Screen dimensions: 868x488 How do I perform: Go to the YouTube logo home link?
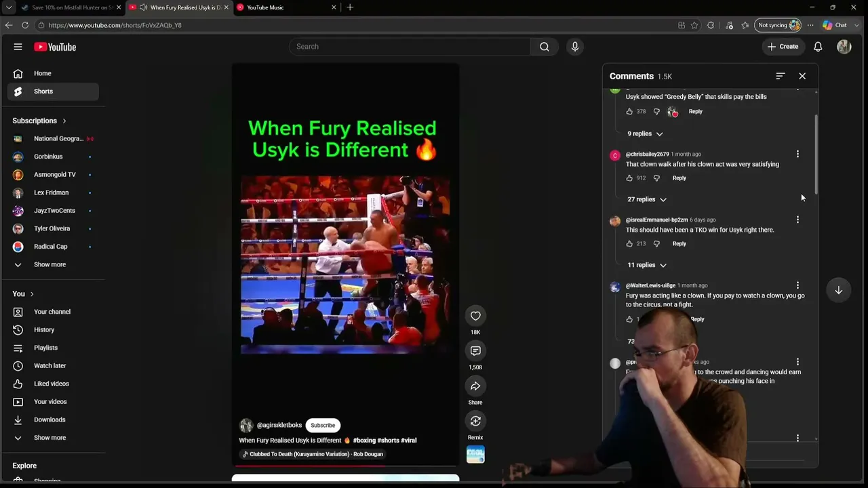coord(55,47)
